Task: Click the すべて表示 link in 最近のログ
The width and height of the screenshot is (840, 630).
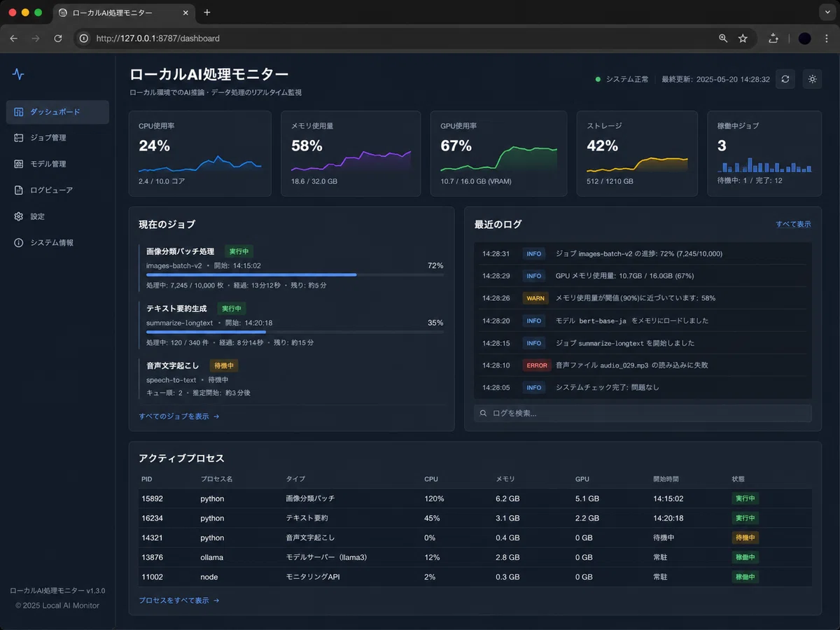Action: pyautogui.click(x=793, y=225)
